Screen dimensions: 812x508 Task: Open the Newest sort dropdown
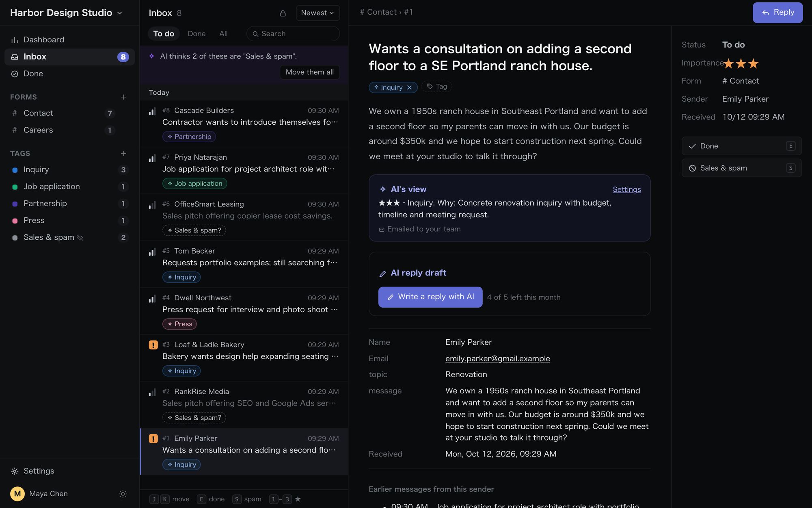point(317,13)
